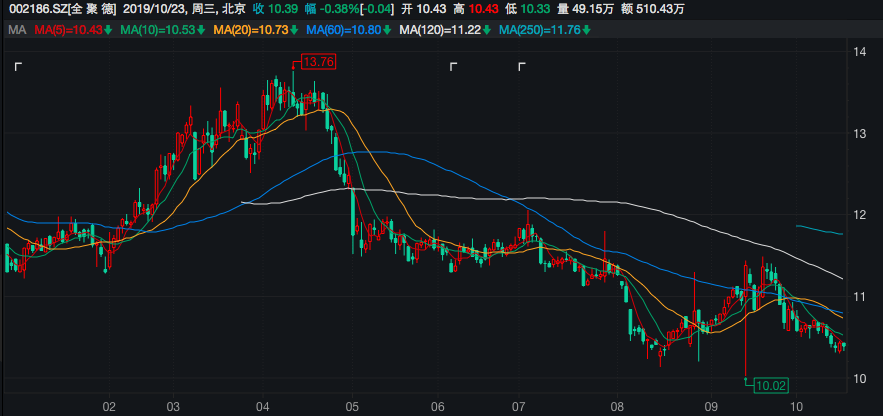Click month 09 on the time axis

(711, 407)
